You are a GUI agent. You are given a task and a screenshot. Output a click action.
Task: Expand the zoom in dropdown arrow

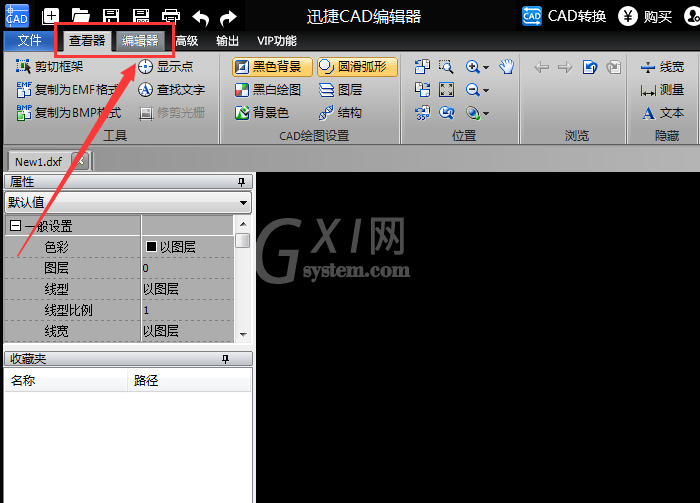pyautogui.click(x=486, y=67)
